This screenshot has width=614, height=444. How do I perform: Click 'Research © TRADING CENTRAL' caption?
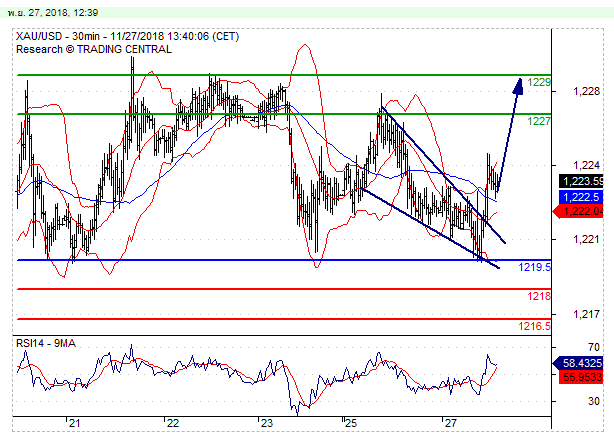pyautogui.click(x=94, y=49)
